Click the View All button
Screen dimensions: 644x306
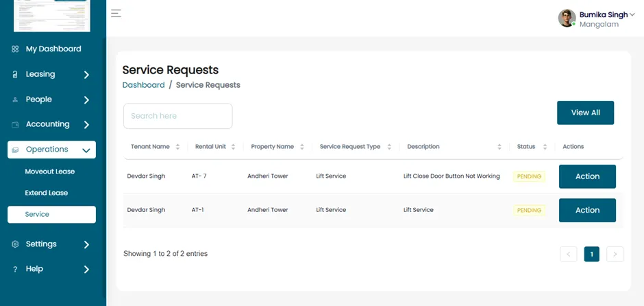(585, 113)
